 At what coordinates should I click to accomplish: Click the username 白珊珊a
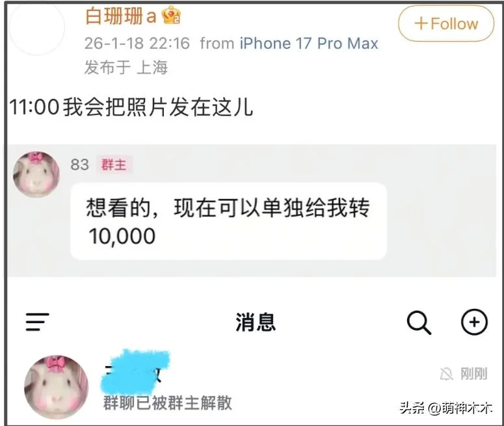pyautogui.click(x=121, y=16)
